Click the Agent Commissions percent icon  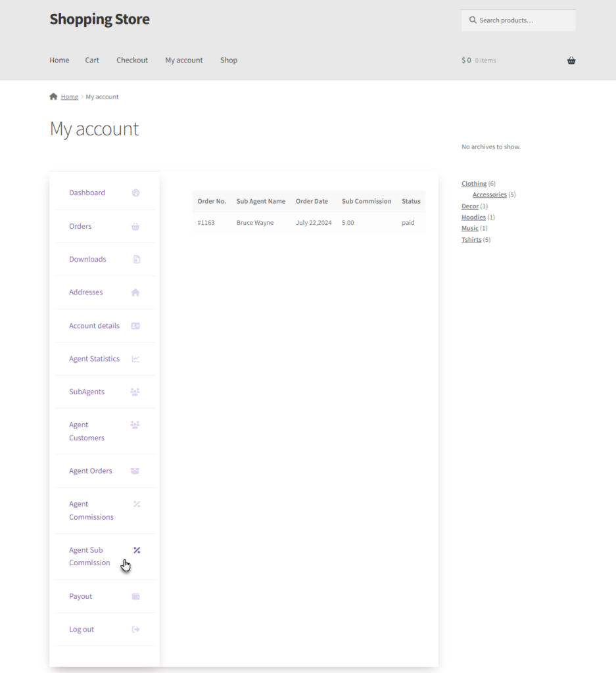point(137,504)
